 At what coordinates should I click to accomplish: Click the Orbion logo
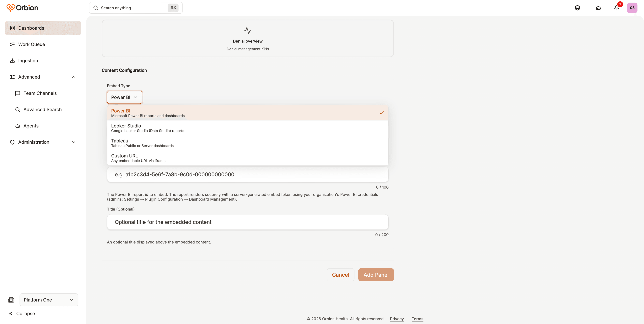(22, 8)
